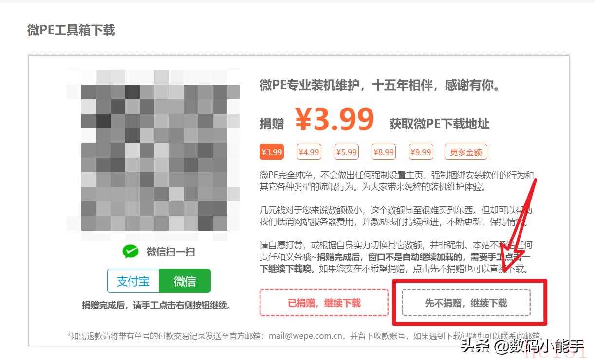This screenshot has width=595, height=364.
Task: Click the blurred payment QR code
Action: click(153, 155)
